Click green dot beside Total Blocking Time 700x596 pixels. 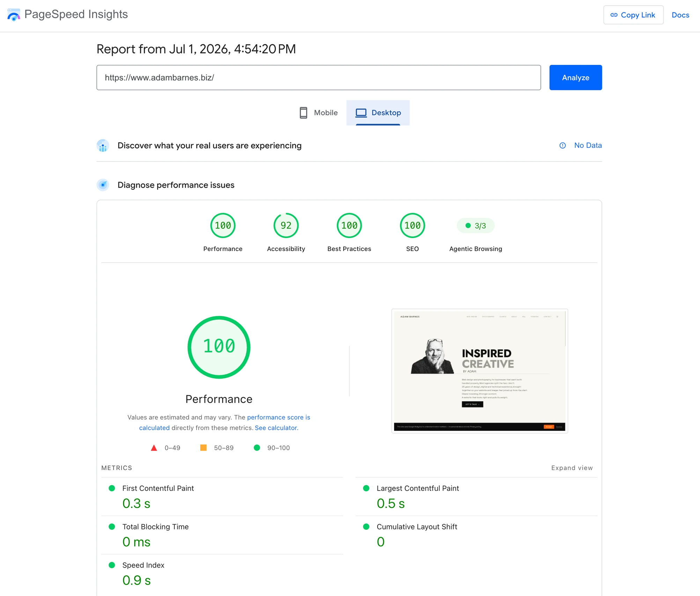coord(112,527)
